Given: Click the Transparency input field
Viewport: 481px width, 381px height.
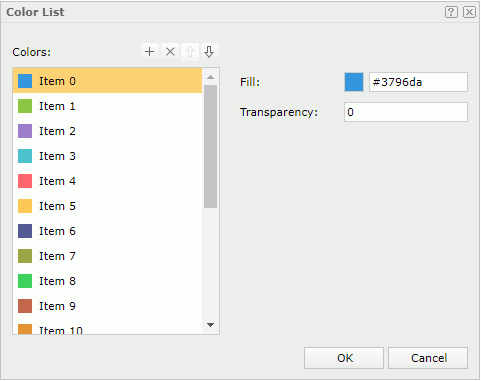Looking at the screenshot, I should click(406, 112).
